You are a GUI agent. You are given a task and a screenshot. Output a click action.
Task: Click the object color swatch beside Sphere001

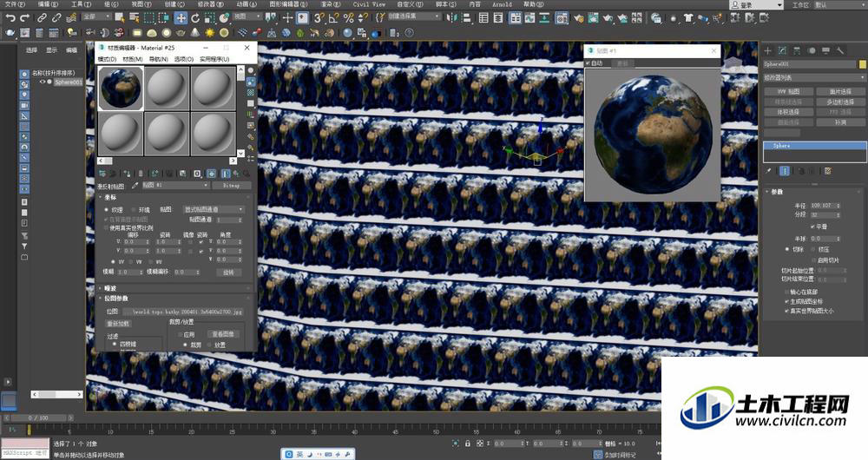pyautogui.click(x=863, y=65)
